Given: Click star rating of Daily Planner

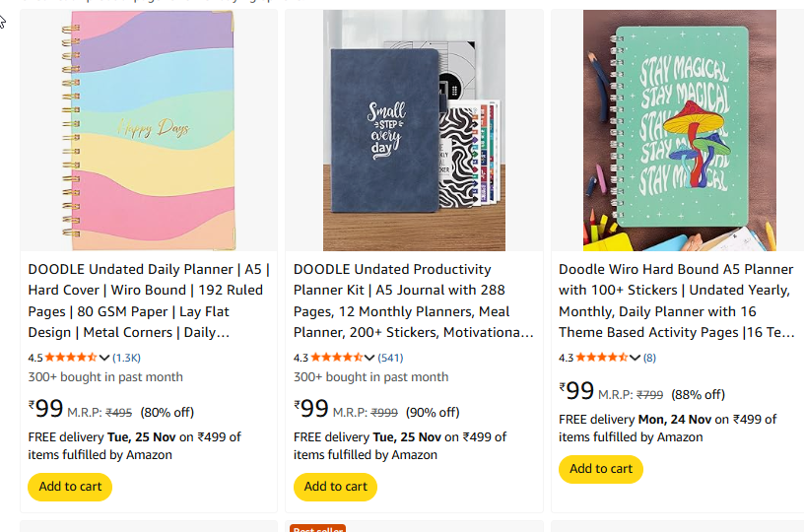Looking at the screenshot, I should click(71, 358).
